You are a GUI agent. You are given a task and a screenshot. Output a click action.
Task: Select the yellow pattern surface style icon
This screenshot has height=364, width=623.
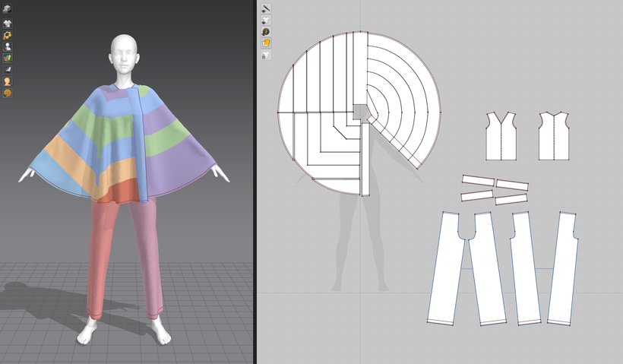coord(266,43)
